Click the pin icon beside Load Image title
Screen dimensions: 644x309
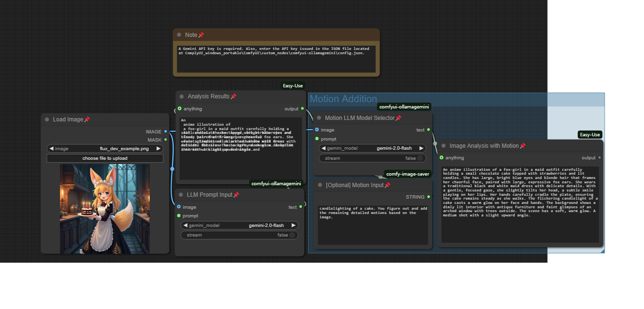click(x=87, y=119)
